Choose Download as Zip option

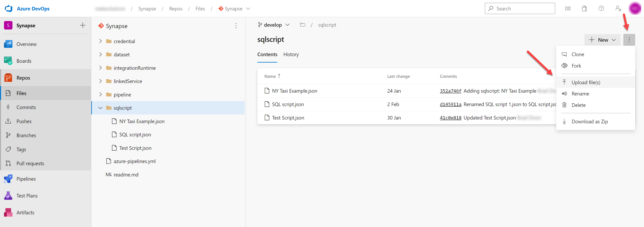coord(589,122)
